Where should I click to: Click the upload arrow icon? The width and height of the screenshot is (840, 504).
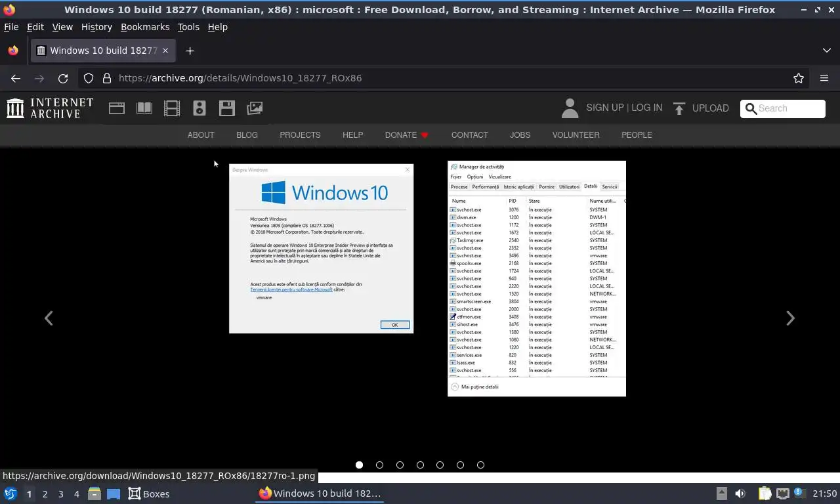pos(679,108)
